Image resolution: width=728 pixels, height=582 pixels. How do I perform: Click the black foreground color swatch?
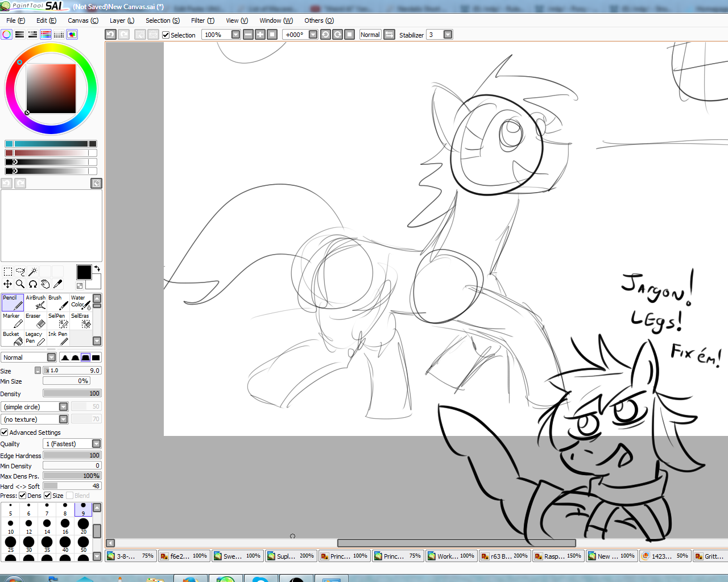[84, 272]
